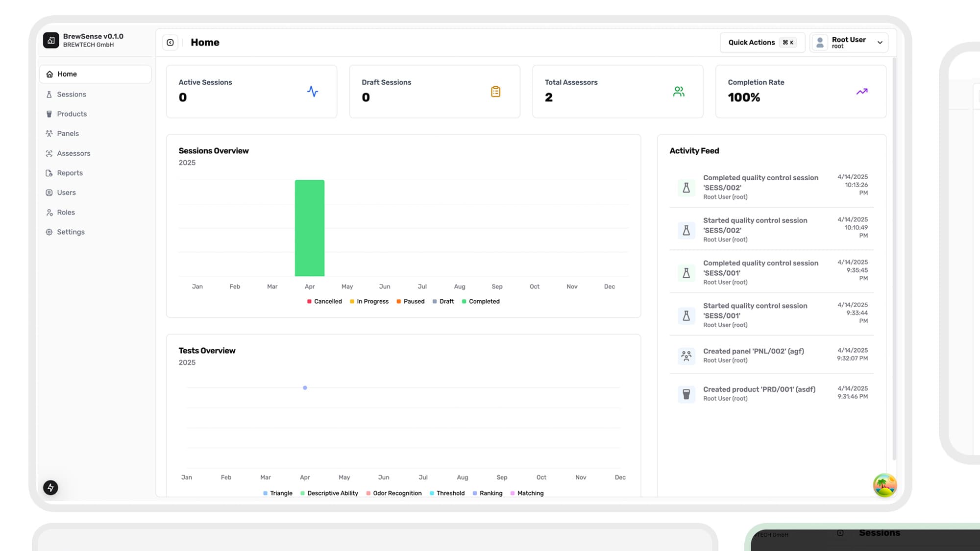The image size is (980, 551).
Task: Open 'Created product PRD/001 (asdf)' activity entry
Action: coord(772,393)
